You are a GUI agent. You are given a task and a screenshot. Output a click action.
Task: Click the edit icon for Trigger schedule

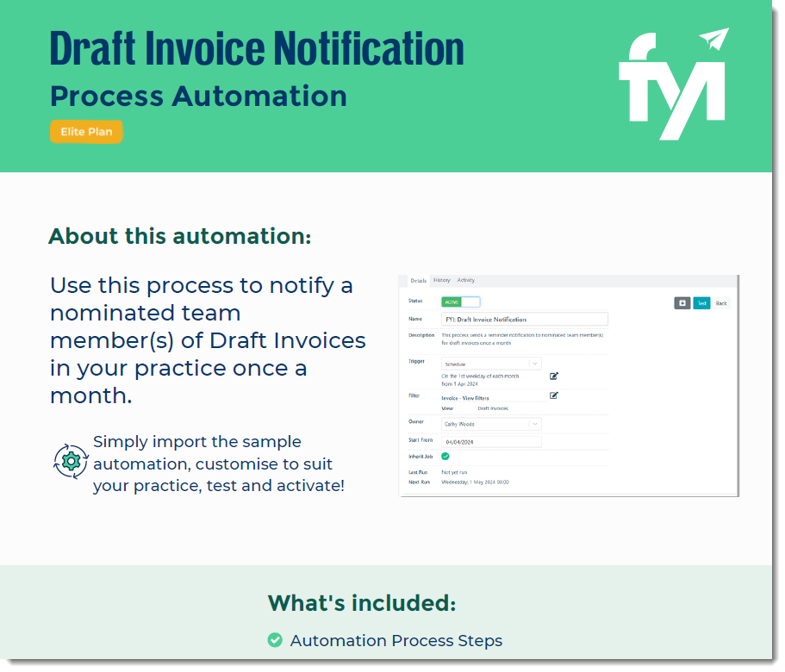[x=554, y=376]
